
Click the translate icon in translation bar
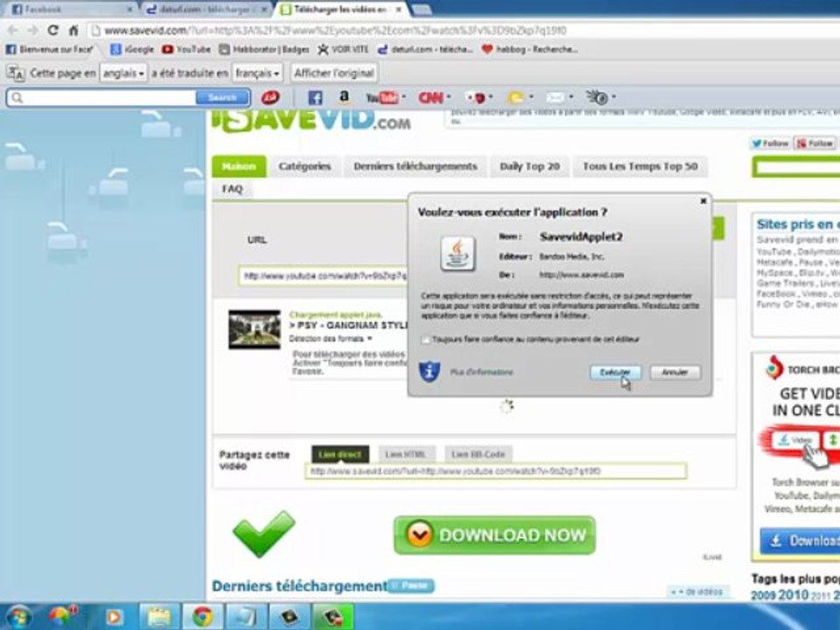16,73
